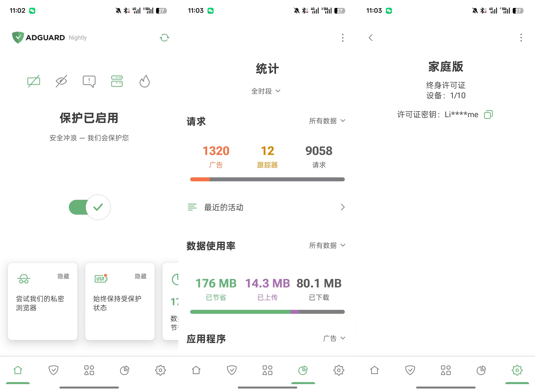This screenshot has height=392, width=535.
Task: Tap the ad blocking crossed-screen icon
Action: tap(34, 81)
